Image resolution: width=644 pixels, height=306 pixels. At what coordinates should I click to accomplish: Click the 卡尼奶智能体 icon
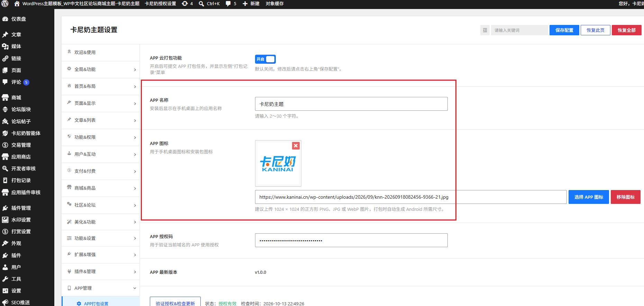click(5, 133)
